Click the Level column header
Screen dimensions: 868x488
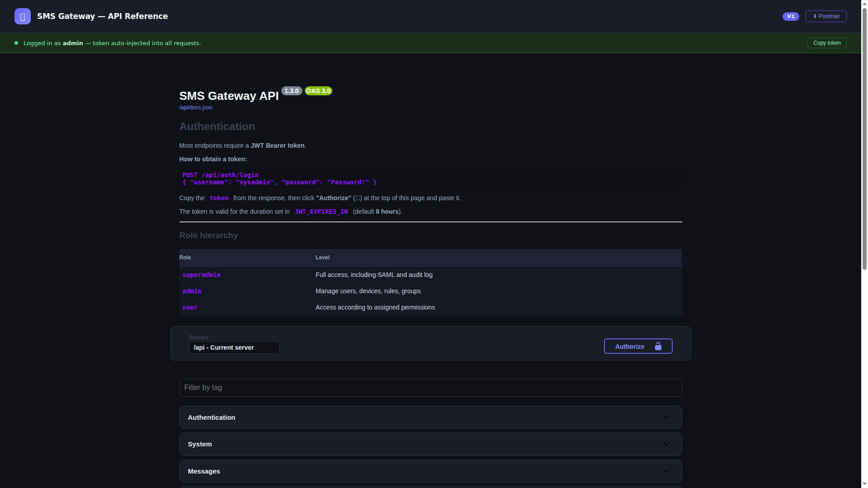coord(322,258)
